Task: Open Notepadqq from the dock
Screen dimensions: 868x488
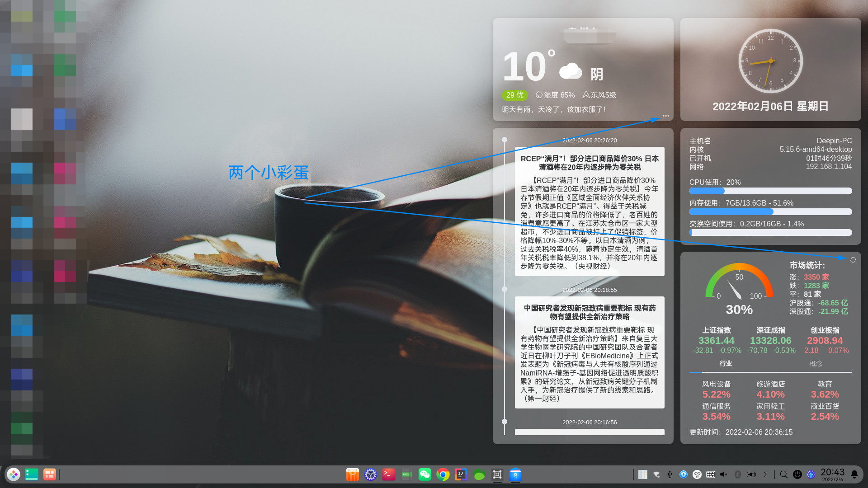Action: tap(406, 474)
